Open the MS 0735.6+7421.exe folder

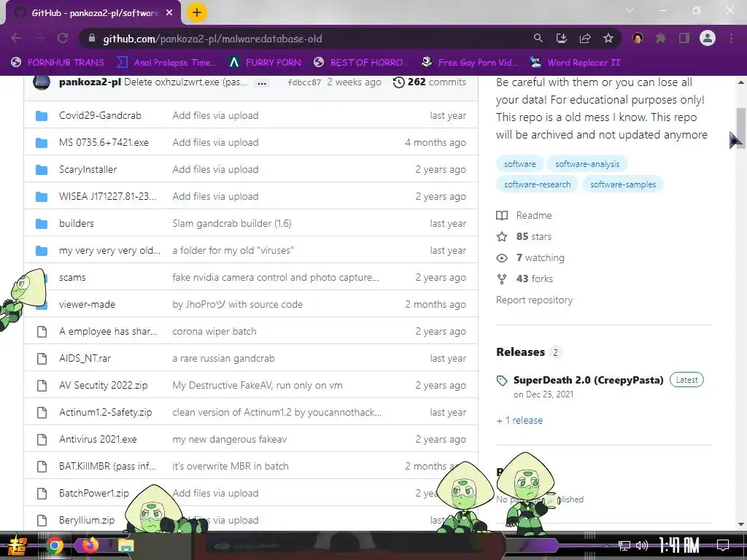[x=104, y=142]
